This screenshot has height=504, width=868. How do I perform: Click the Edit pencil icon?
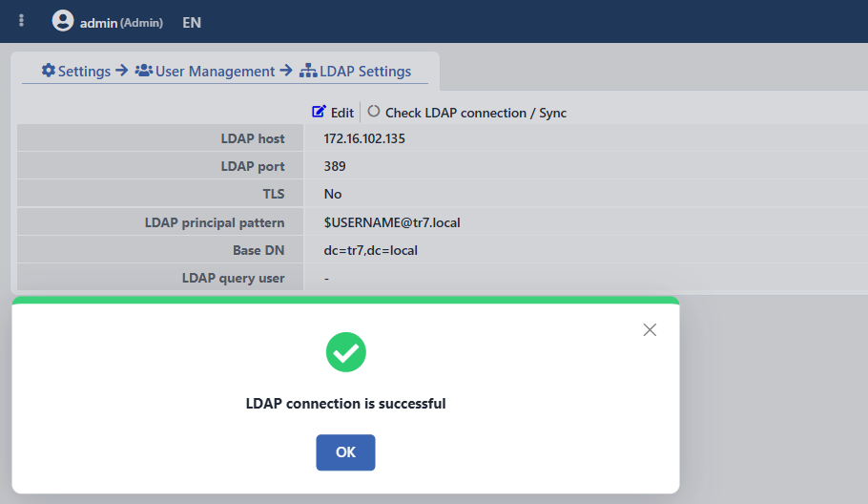(x=319, y=112)
